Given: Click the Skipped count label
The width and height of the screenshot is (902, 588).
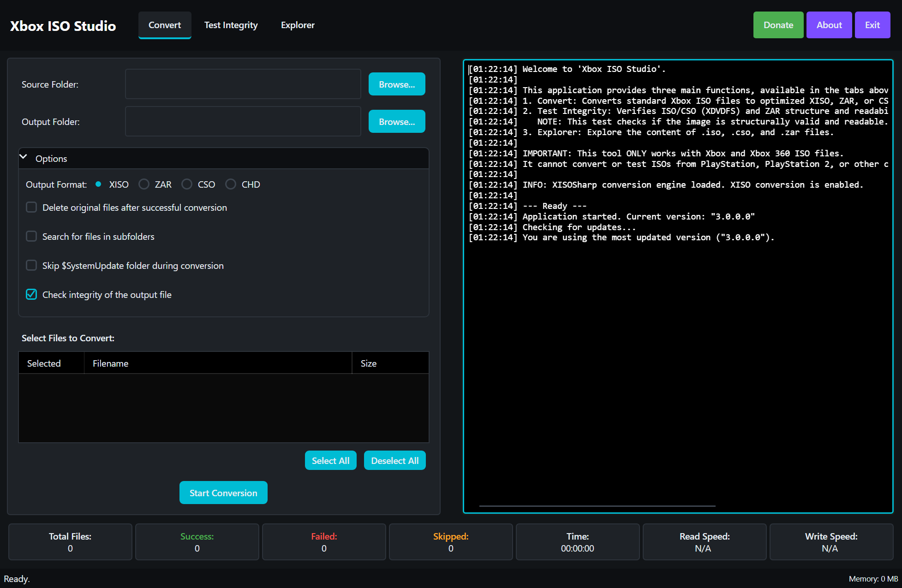Looking at the screenshot, I should click(x=451, y=536).
